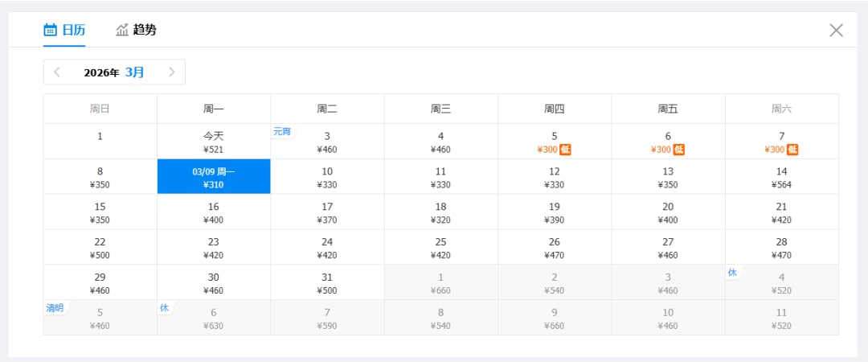Pick March 18 priced at ¥320
Screen dimensions: 868x362
pyautogui.click(x=440, y=212)
